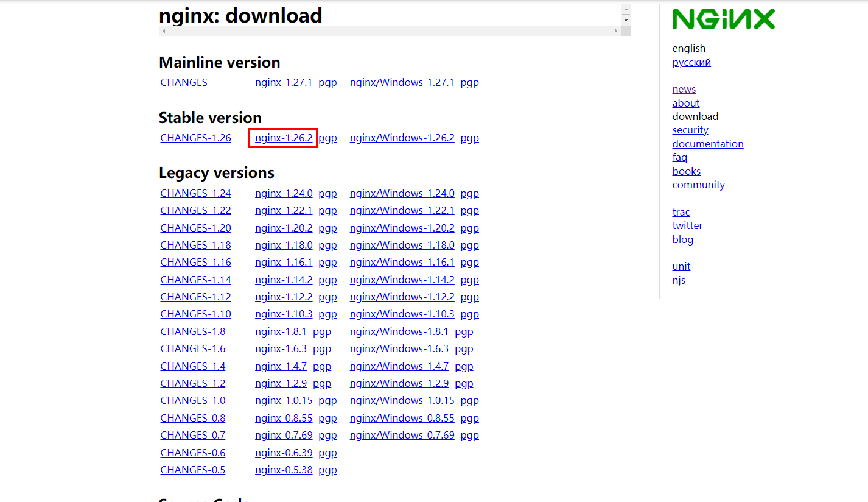This screenshot has height=502, width=868.
Task: Visit the community page
Action: (x=699, y=185)
